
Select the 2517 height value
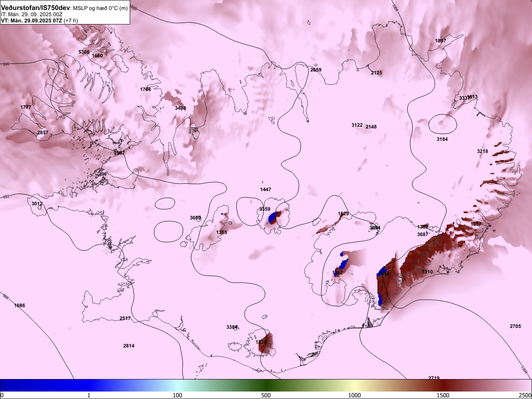pos(125,318)
